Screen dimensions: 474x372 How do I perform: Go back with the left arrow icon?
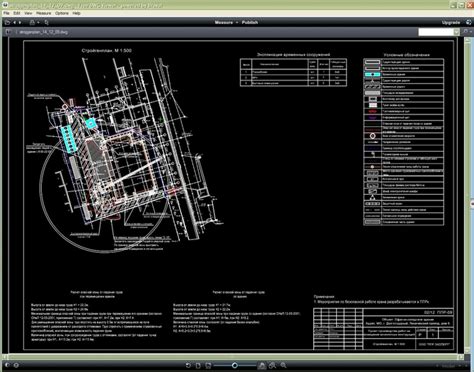click(x=14, y=22)
